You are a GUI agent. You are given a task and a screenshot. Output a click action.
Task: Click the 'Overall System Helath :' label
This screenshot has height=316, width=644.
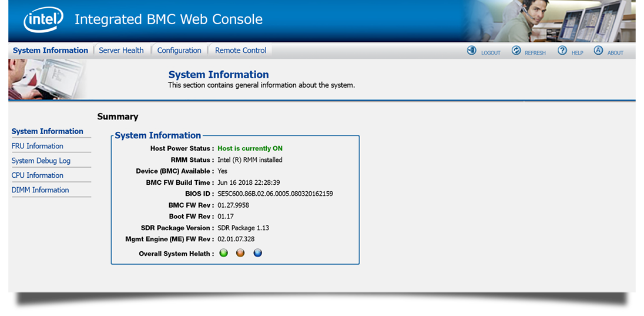pos(177,254)
